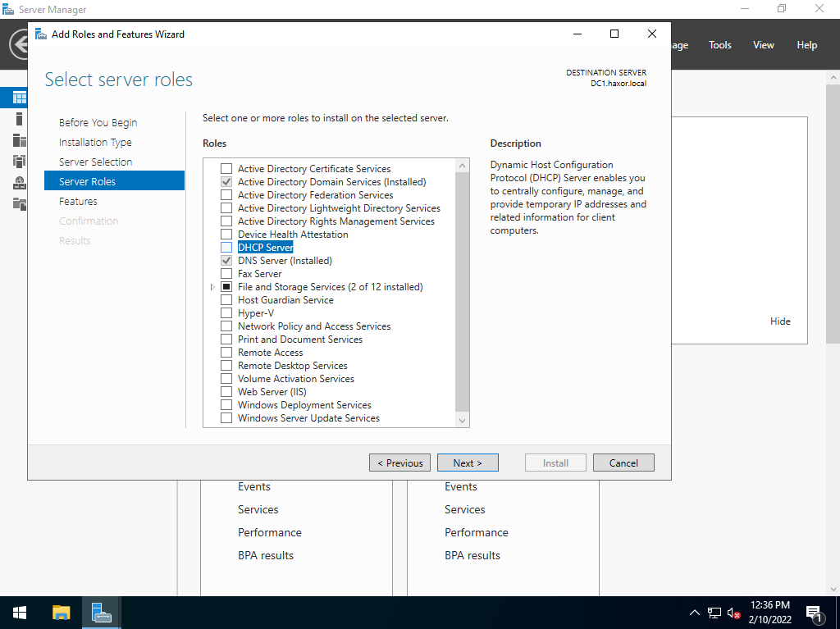Image resolution: width=840 pixels, height=629 pixels.
Task: Click the Server Manager taskbar icon
Action: coord(101,613)
